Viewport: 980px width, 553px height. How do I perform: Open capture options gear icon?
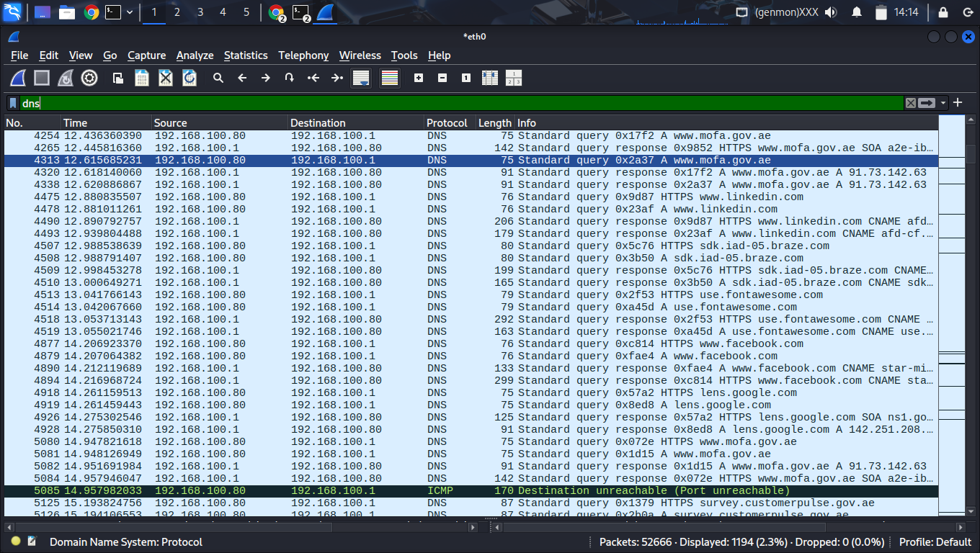click(89, 78)
